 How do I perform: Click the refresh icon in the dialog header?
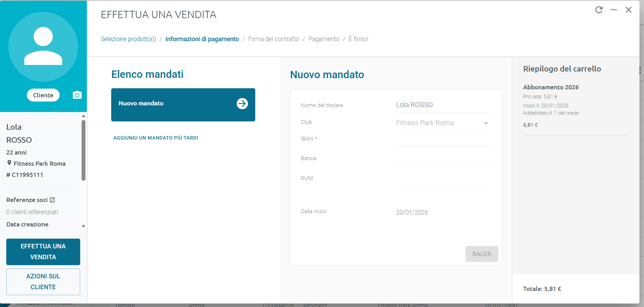(x=599, y=10)
